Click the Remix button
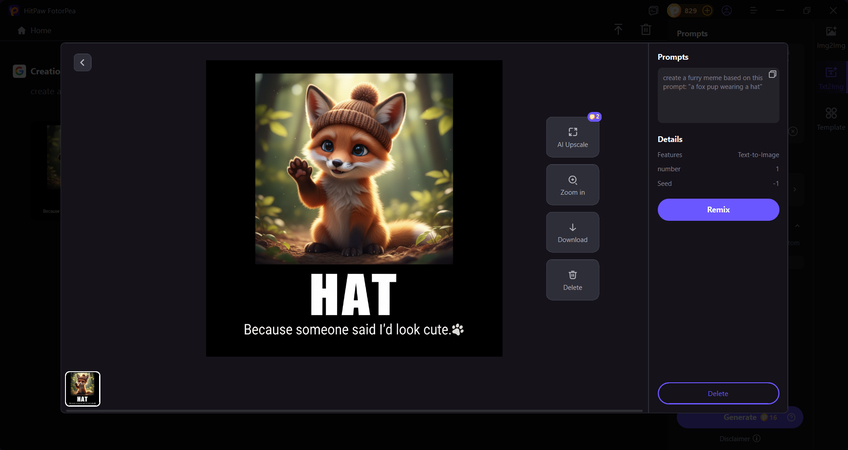 (718, 210)
